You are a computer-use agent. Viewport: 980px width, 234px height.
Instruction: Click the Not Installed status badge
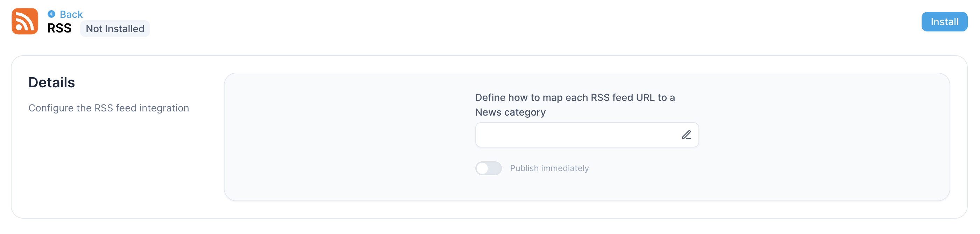click(x=115, y=29)
